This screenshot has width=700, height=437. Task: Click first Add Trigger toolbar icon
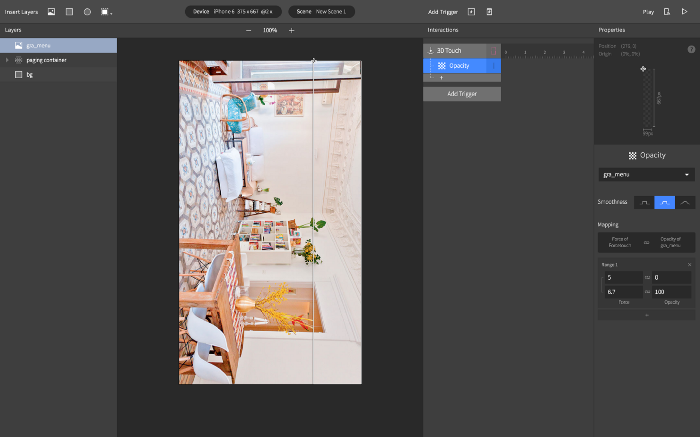tap(471, 12)
